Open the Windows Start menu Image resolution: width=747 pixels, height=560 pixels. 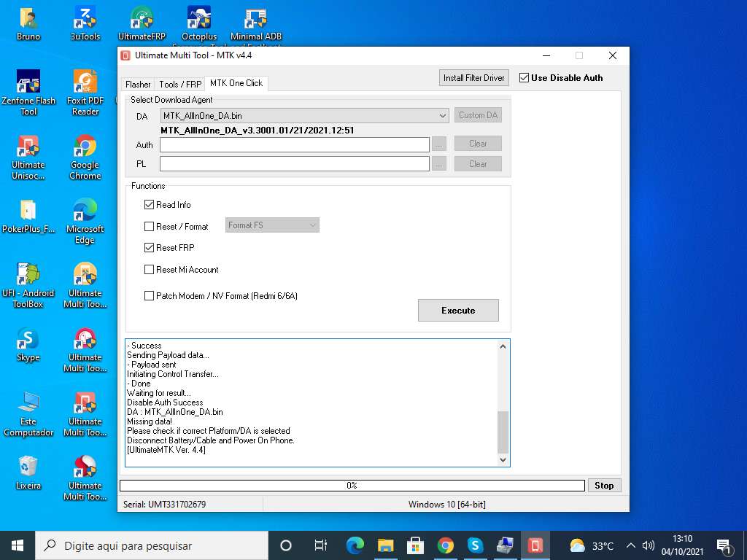(x=18, y=545)
